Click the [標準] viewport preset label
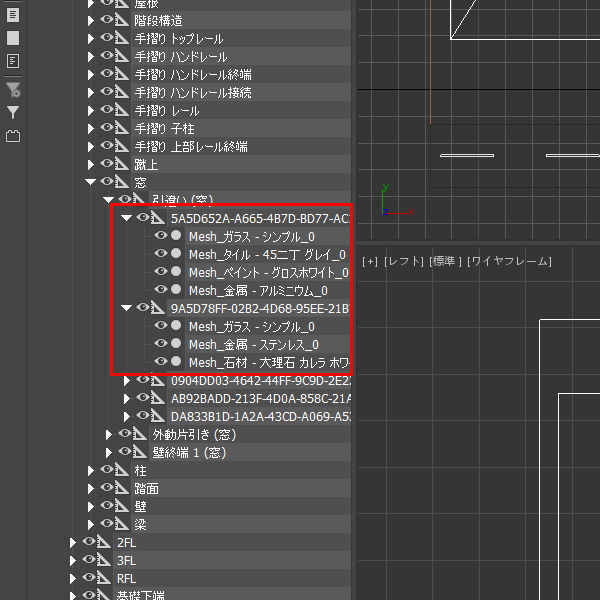 tap(444, 261)
